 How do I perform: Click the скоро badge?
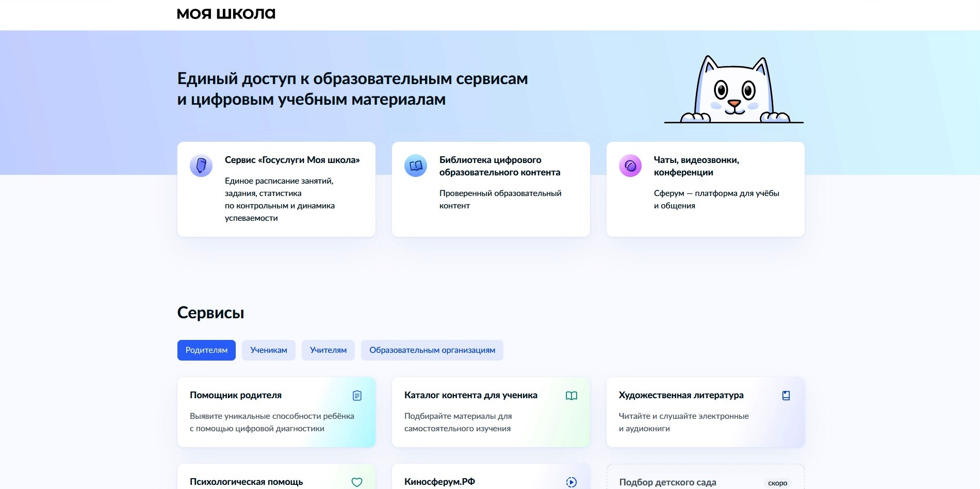[777, 483]
